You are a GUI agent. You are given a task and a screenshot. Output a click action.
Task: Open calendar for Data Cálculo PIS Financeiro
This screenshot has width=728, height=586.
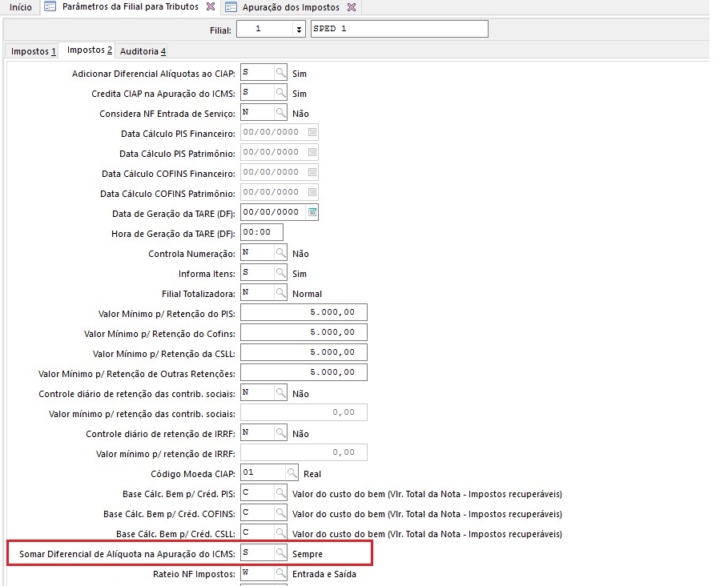[312, 133]
